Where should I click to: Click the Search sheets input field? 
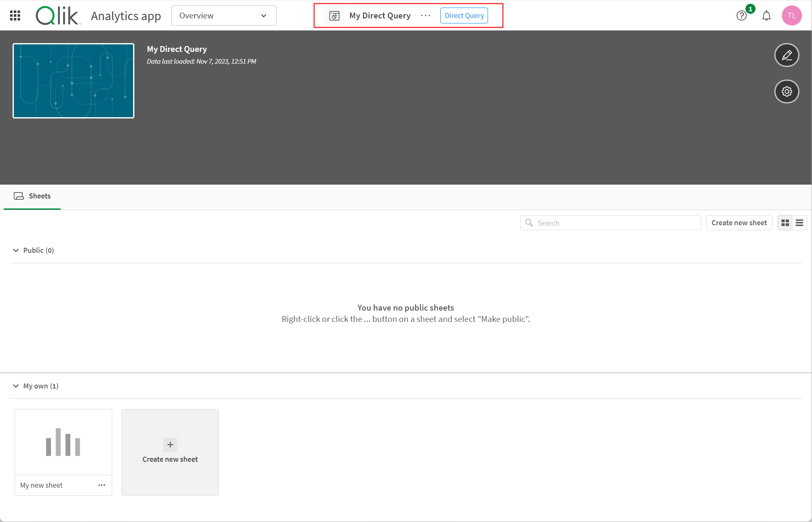(x=609, y=222)
